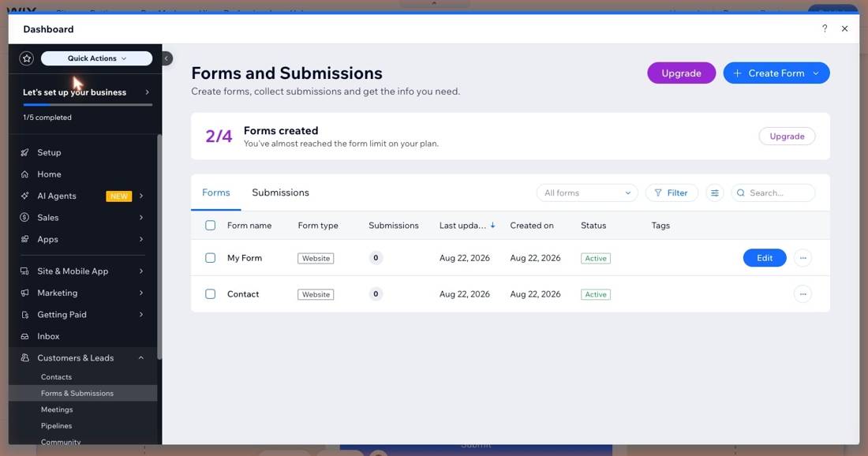
Task: Click the search magnifier icon
Action: pos(741,192)
